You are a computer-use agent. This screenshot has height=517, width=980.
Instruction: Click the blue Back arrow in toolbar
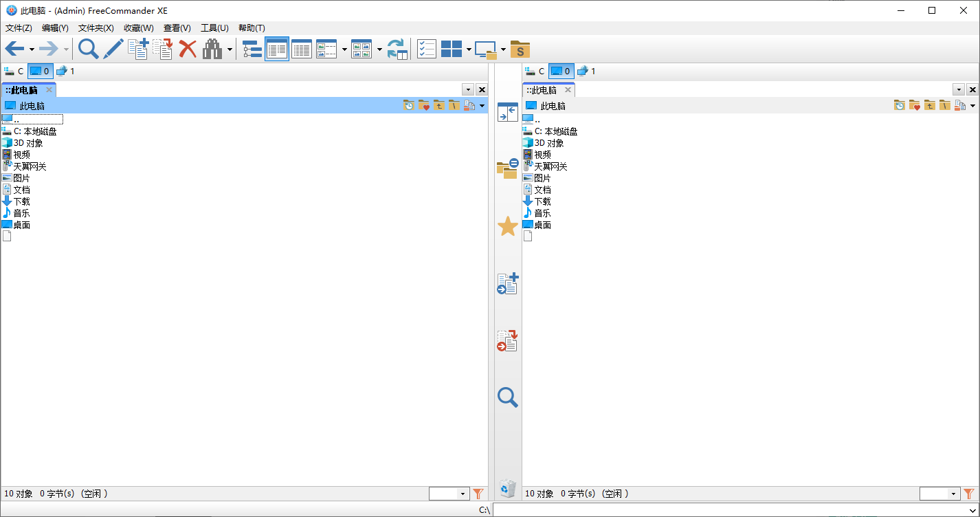pyautogui.click(x=14, y=49)
